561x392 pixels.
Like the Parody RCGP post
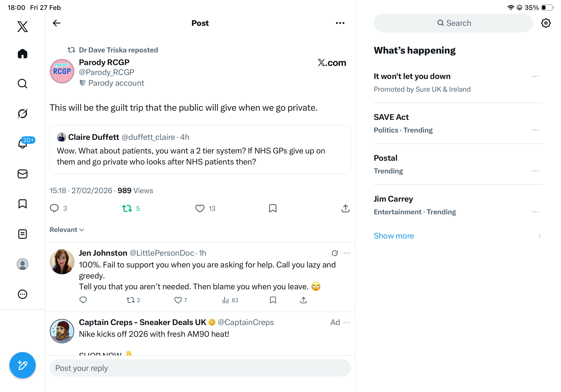coord(200,208)
